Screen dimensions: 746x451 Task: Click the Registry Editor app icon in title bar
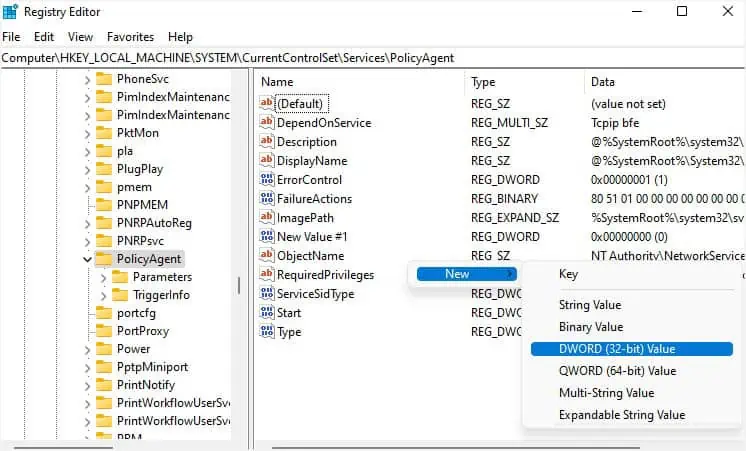coord(12,12)
